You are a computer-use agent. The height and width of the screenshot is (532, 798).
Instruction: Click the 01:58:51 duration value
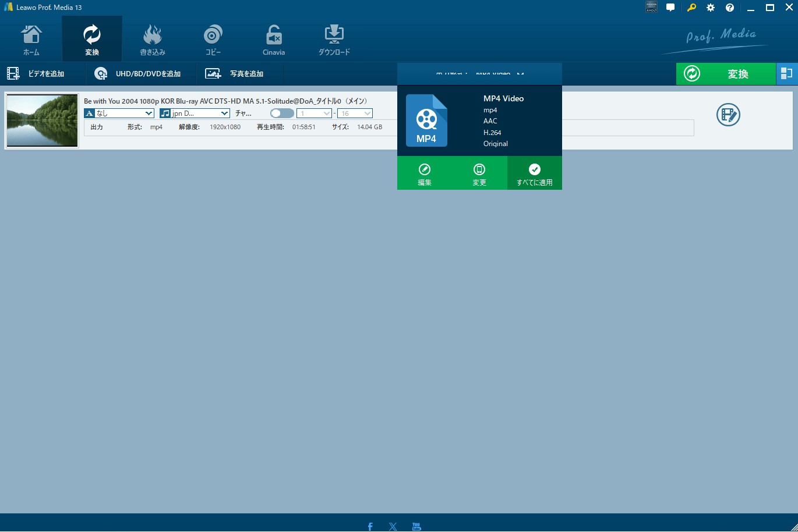[x=303, y=127]
